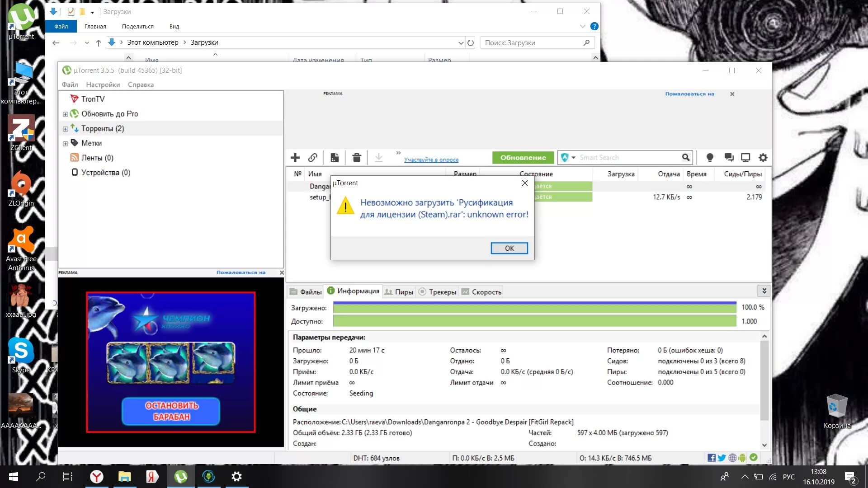Close the uTorrent error dialog
Image resolution: width=868 pixels, height=488 pixels.
point(525,183)
